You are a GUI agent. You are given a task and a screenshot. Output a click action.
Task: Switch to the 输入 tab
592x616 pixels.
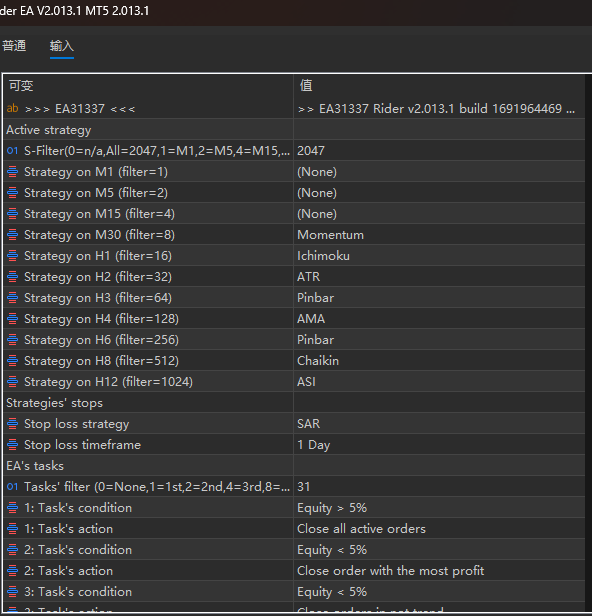62,46
